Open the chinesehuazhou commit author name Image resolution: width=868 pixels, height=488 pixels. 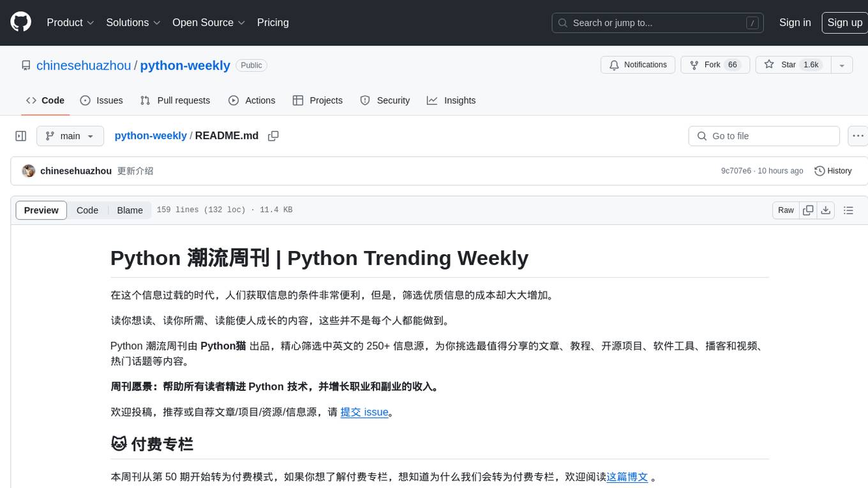76,171
